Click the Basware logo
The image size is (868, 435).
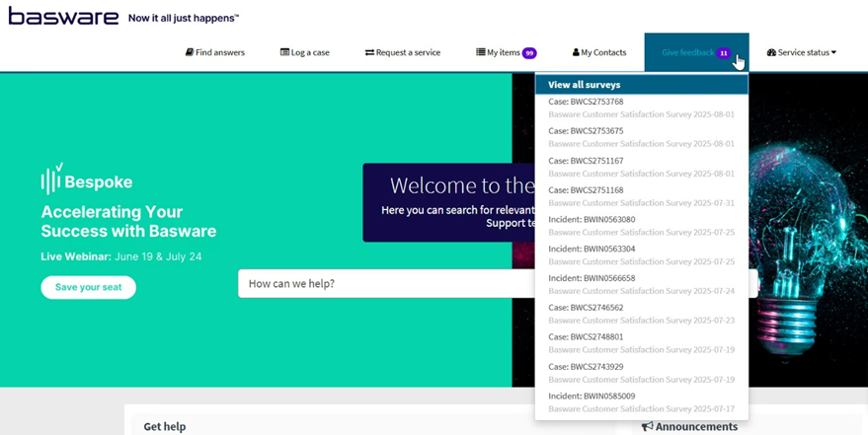(x=63, y=16)
